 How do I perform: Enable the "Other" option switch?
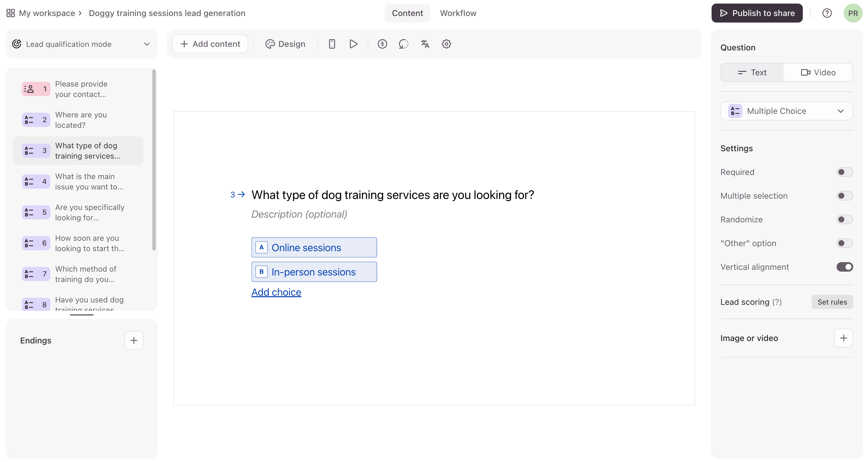point(844,243)
